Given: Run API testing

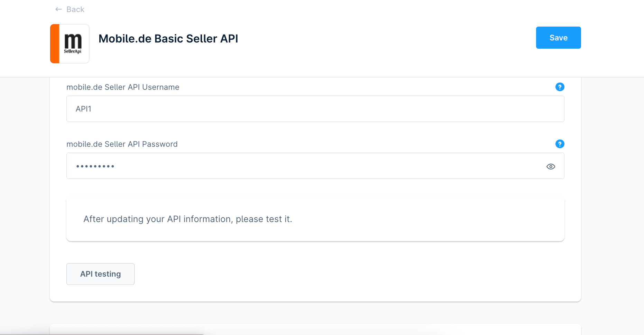Looking at the screenshot, I should (x=100, y=274).
